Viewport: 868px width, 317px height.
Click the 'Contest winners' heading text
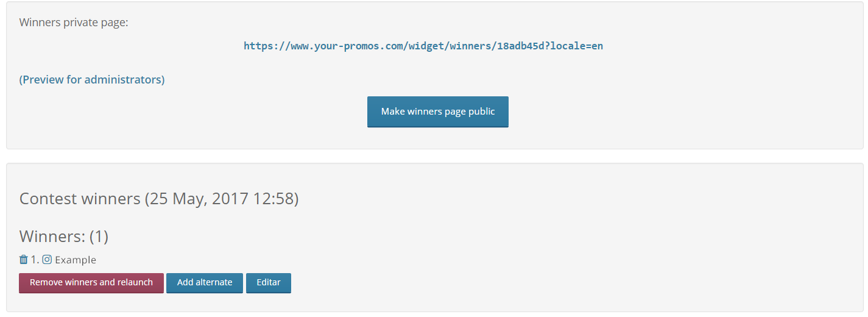(x=80, y=199)
